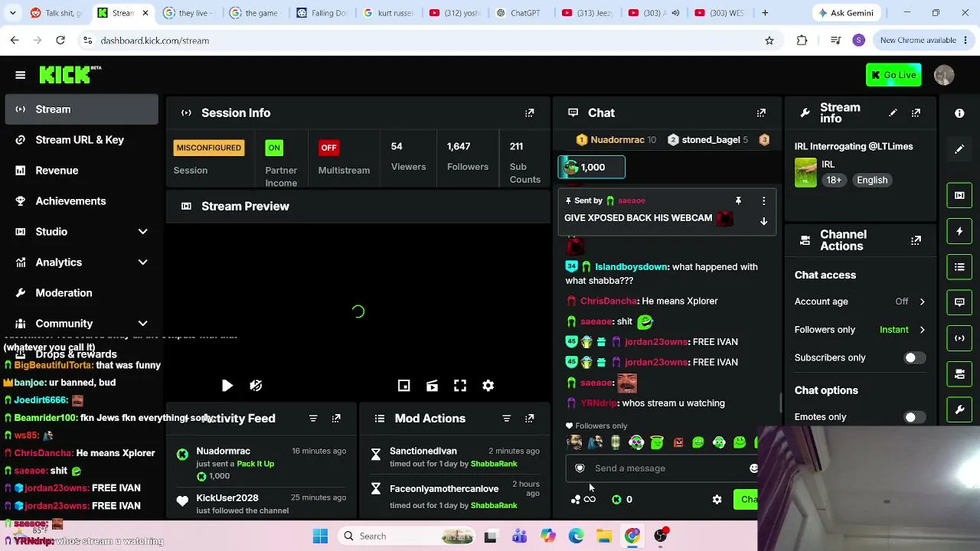
Task: Enable picture-in-picture for the stream preview
Action: tap(404, 386)
